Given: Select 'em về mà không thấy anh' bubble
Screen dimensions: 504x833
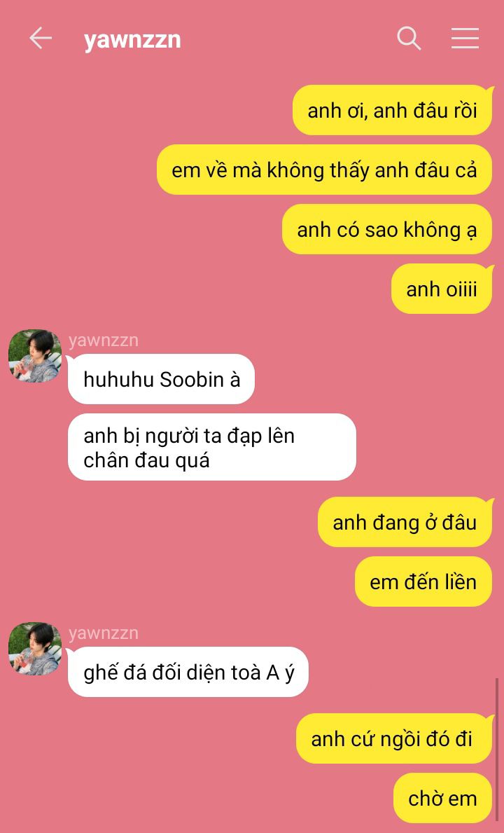Looking at the screenshot, I should (325, 170).
